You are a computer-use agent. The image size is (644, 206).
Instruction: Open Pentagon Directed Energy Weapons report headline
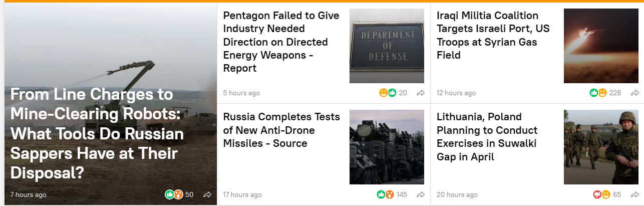(281, 42)
